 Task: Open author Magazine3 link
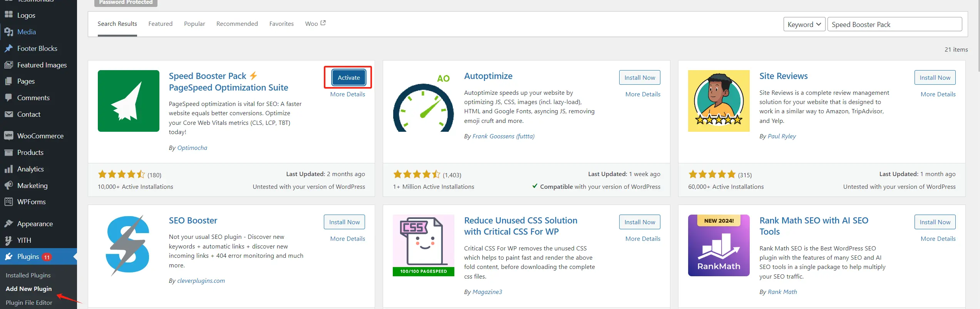(x=487, y=292)
